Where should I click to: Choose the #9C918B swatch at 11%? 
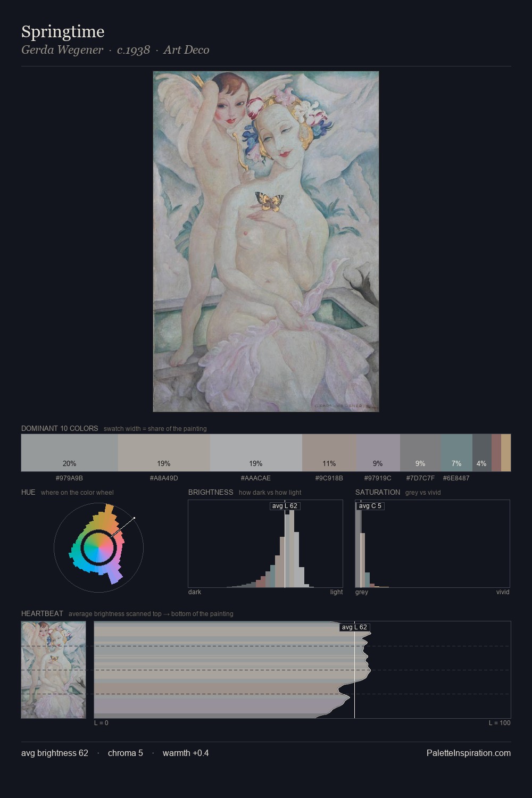coord(329,453)
